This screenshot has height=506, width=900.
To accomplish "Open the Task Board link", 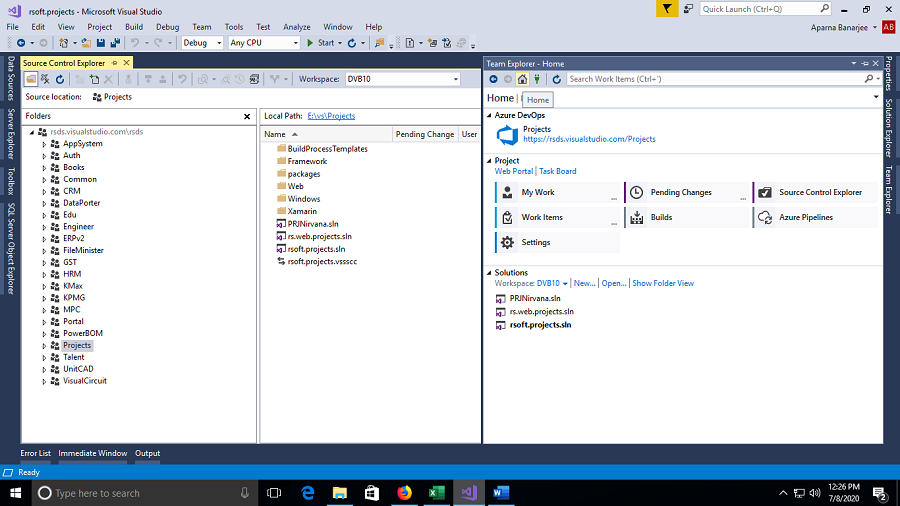I will click(x=557, y=171).
